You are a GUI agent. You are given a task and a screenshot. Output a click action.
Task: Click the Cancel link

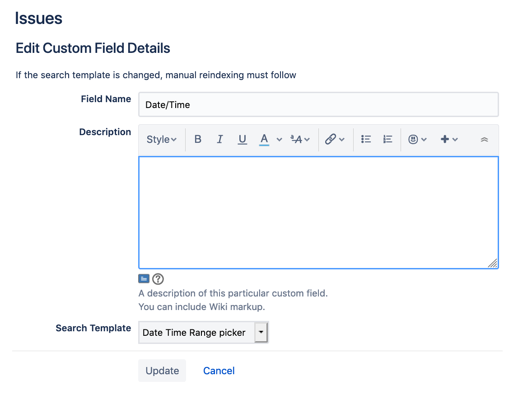219,371
